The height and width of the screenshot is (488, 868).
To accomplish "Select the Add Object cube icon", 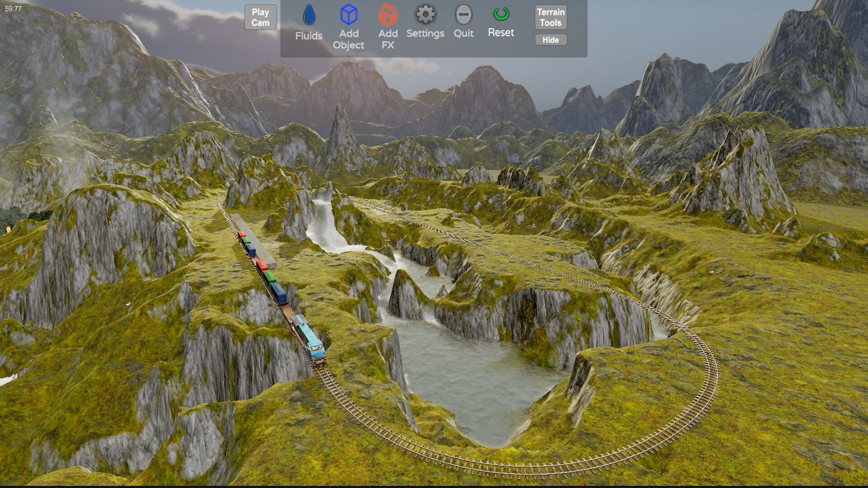I will point(348,14).
